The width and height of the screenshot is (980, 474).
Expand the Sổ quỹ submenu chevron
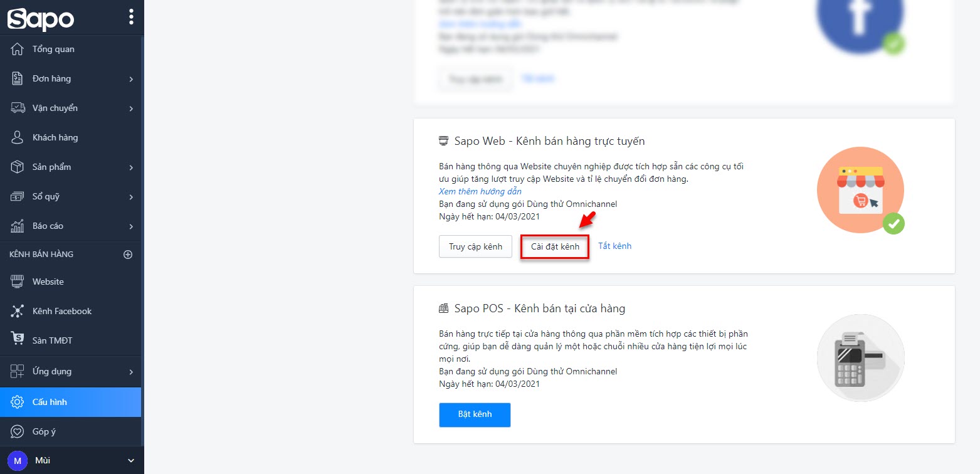pyautogui.click(x=131, y=197)
